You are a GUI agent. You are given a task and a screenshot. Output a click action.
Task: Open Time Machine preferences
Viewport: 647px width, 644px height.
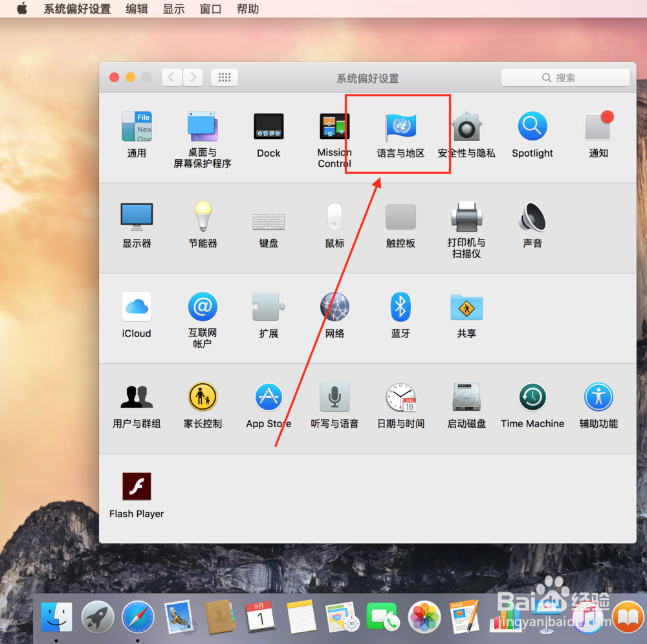[x=532, y=405]
